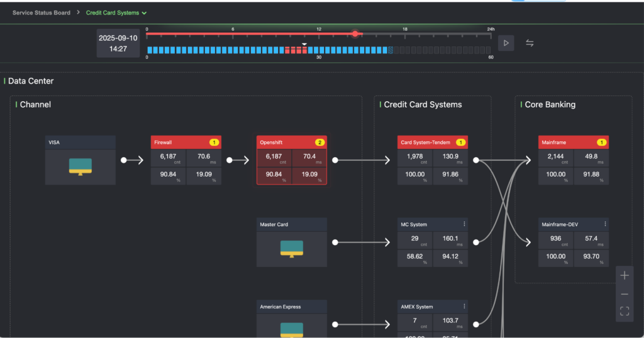Click the Firewall alert badge

pos(214,143)
